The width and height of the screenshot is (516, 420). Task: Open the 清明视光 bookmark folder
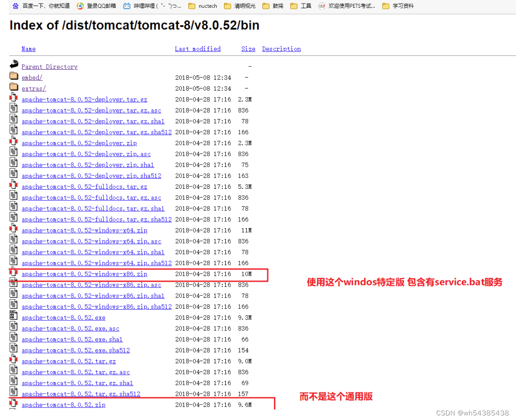point(240,6)
